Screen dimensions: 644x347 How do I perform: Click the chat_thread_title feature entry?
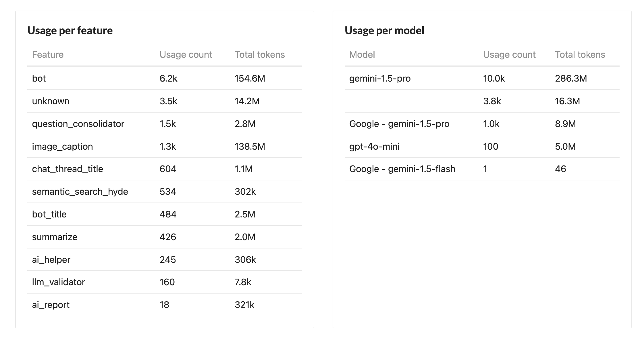pos(68,169)
